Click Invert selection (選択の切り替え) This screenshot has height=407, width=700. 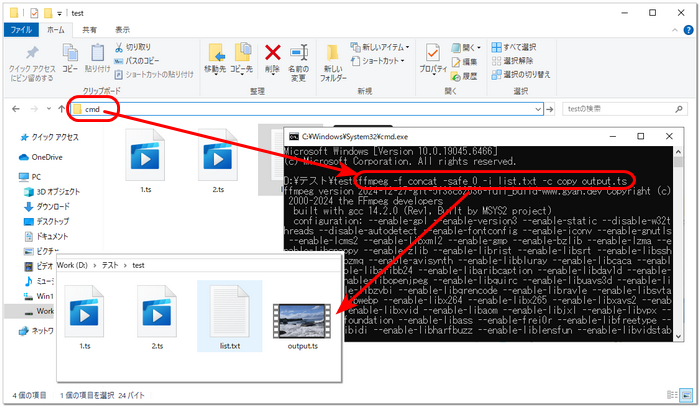(521, 75)
